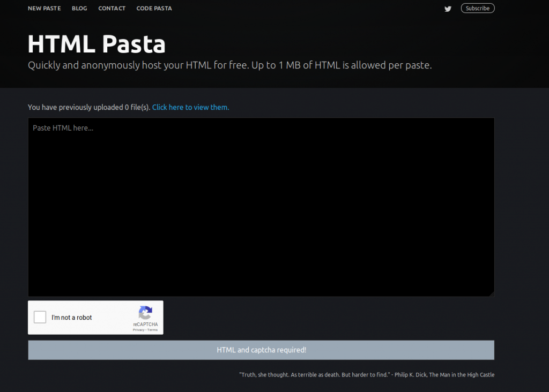Open the CONTACT page

(x=112, y=9)
